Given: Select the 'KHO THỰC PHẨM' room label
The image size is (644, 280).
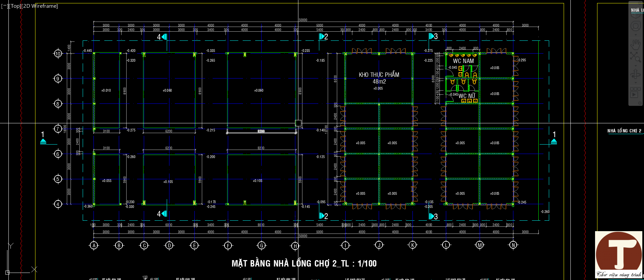Looking at the screenshot, I should click(379, 75).
